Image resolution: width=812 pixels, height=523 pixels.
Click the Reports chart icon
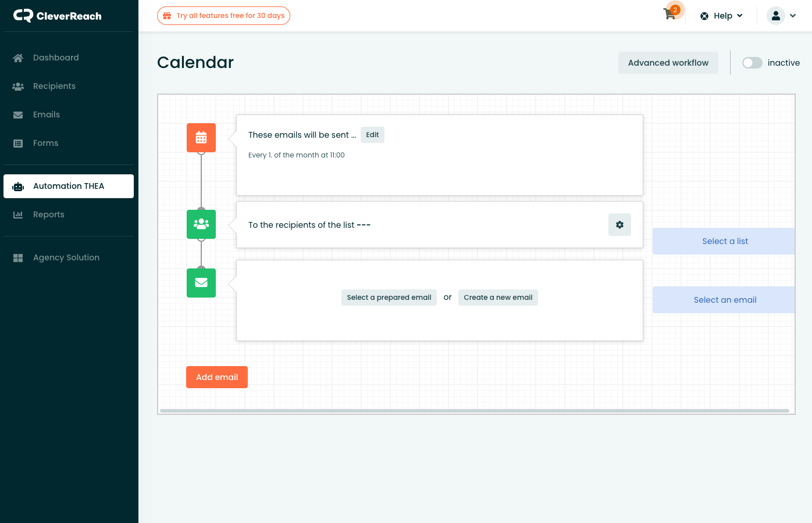tap(18, 214)
